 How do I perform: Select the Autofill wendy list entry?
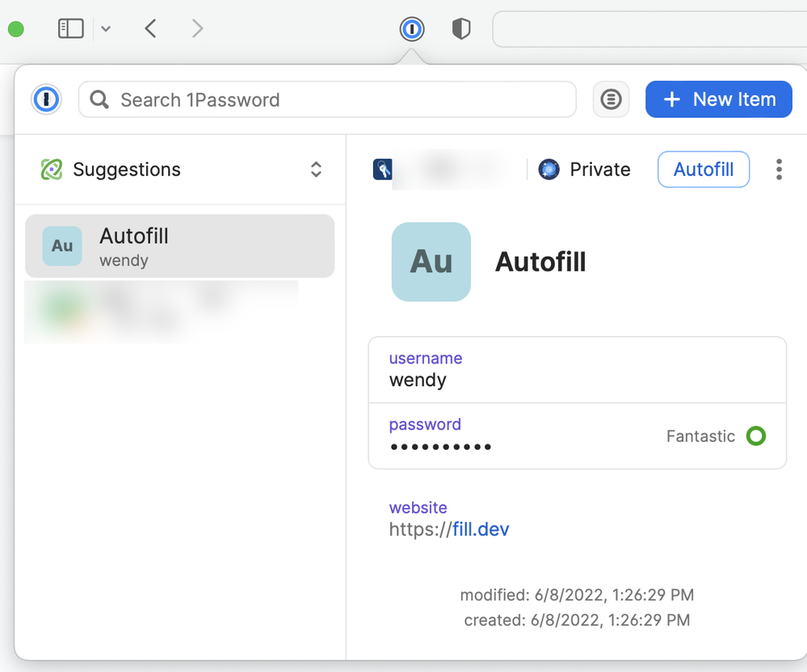(179, 246)
